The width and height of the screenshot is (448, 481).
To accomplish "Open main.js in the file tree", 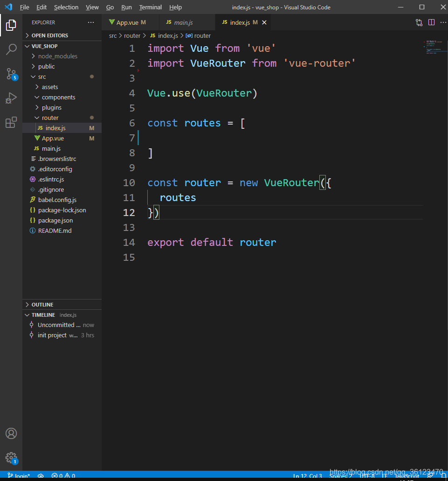I will [62, 148].
